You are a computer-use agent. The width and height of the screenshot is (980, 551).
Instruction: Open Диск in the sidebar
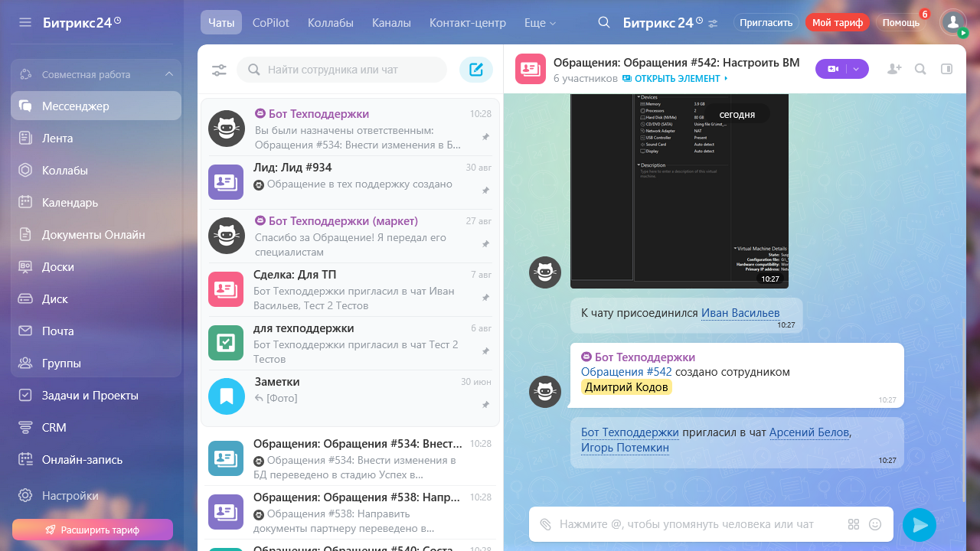96,299
